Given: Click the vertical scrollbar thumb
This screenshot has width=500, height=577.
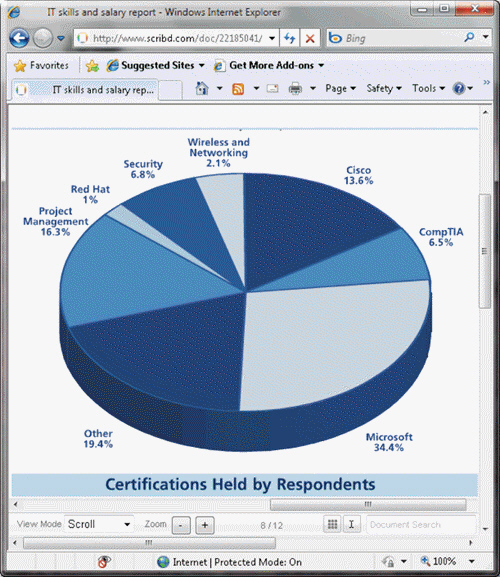Looking at the screenshot, I should click(x=485, y=251).
